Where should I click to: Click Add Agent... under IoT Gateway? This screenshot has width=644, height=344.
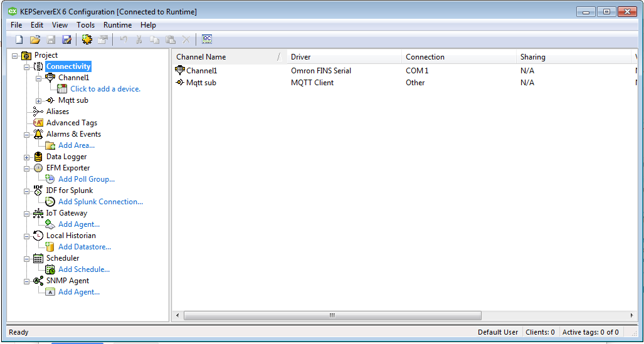coord(79,224)
